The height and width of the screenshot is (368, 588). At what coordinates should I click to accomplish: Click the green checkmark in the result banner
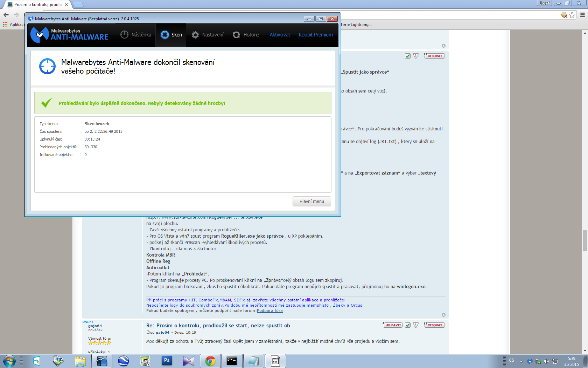(x=47, y=103)
